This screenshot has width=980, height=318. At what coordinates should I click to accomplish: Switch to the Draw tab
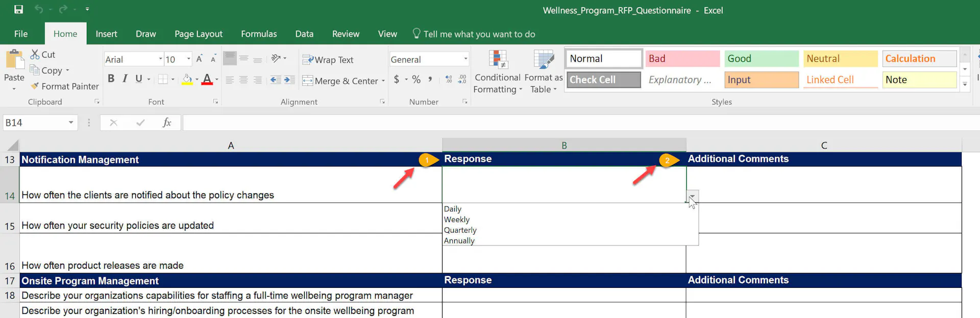click(146, 34)
